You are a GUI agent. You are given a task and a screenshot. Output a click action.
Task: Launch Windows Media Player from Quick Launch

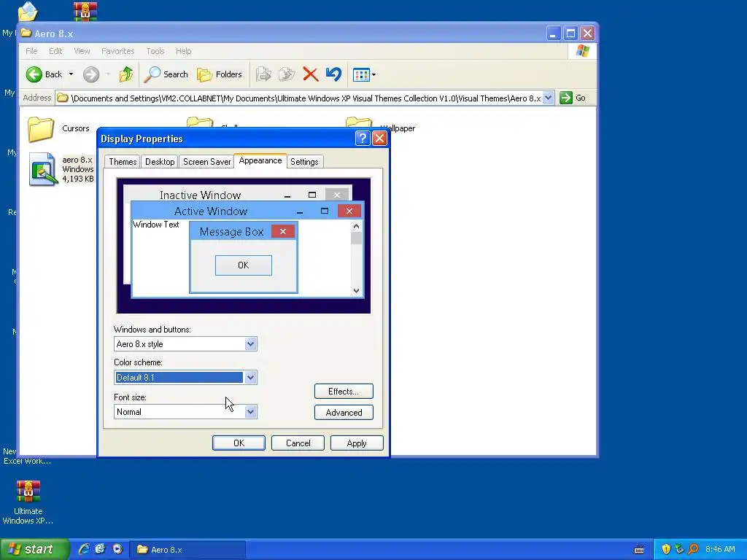pos(117,549)
